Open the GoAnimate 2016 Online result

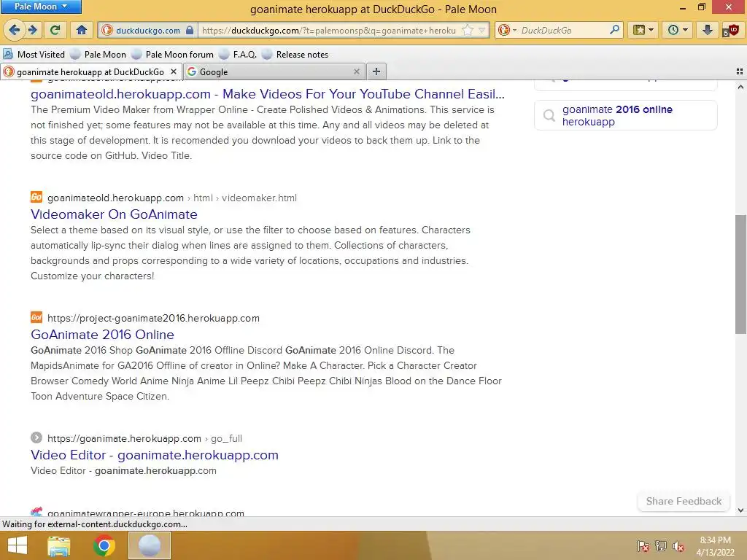point(102,334)
